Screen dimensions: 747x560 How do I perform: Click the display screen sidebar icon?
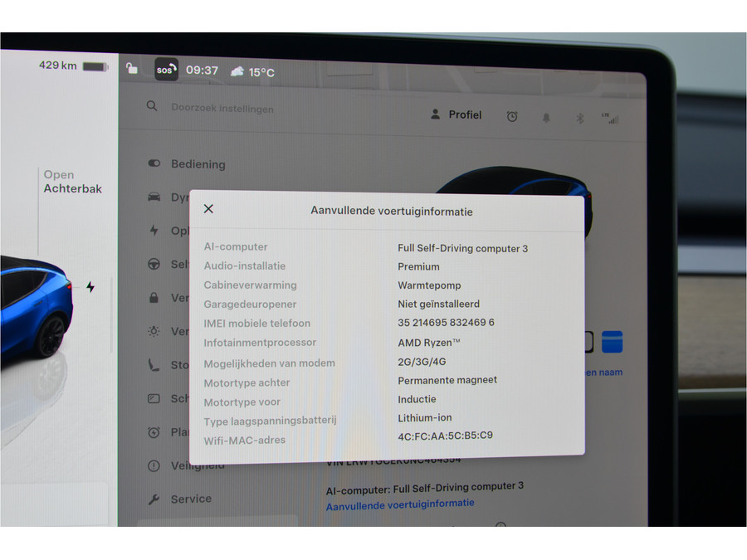click(154, 398)
